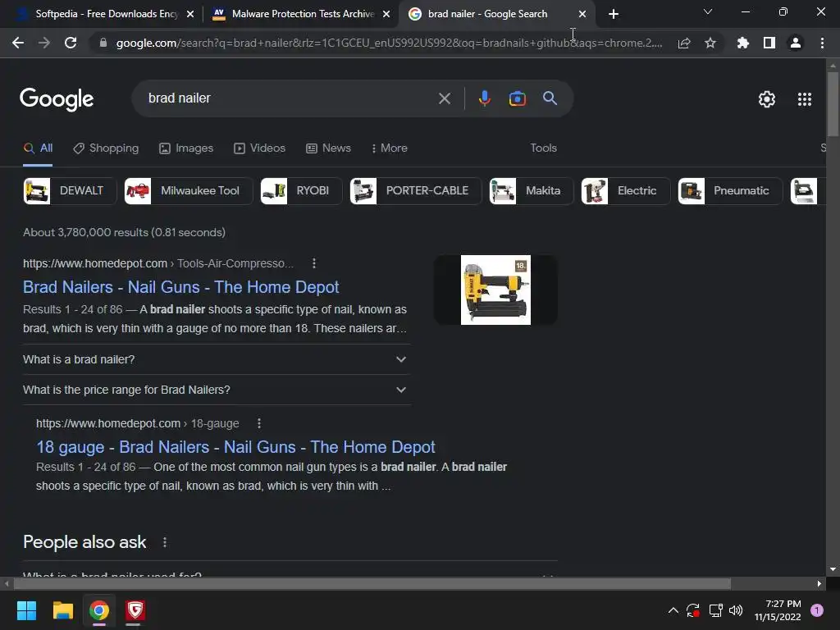
Task: Open the volume speaker tray icon
Action: point(736,610)
